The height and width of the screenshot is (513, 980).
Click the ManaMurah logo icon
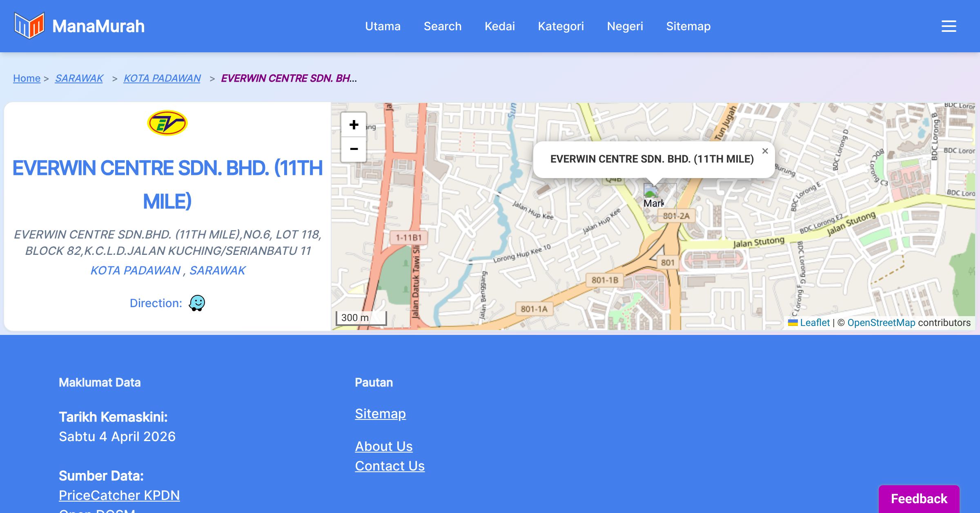click(29, 26)
